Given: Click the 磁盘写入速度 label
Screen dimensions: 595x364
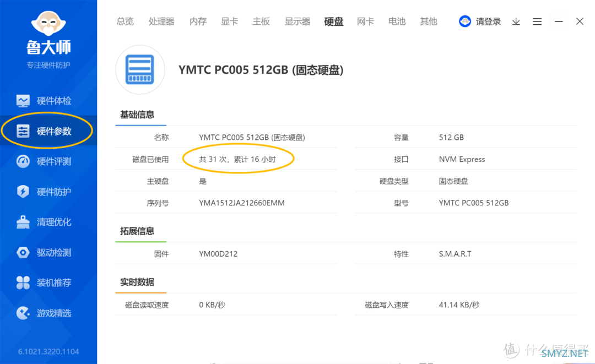Looking at the screenshot, I should pyautogui.click(x=386, y=305).
